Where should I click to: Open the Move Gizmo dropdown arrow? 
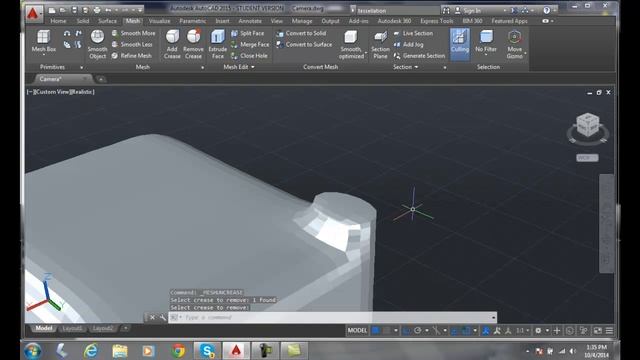coord(525,53)
